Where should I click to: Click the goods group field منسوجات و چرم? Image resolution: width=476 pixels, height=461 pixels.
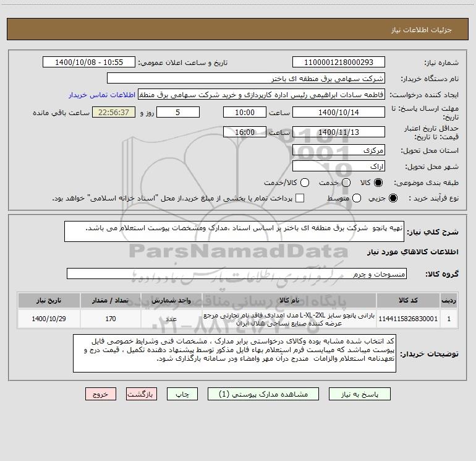tap(237, 274)
